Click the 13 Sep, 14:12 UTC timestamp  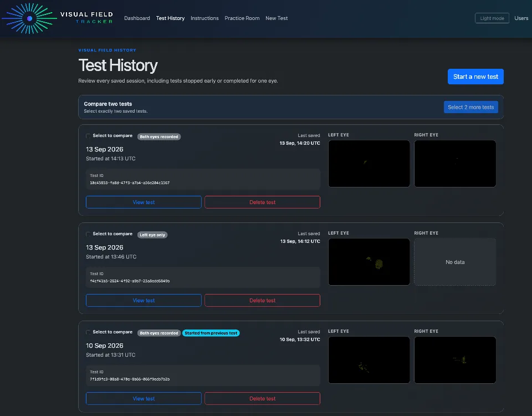coord(300,241)
